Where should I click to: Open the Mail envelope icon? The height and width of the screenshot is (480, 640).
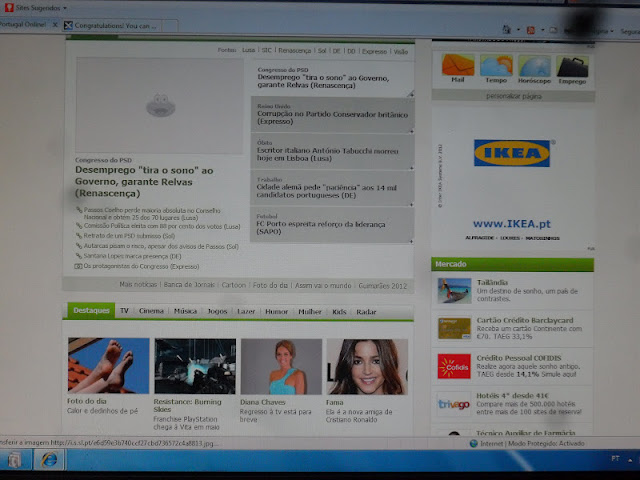(x=458, y=65)
